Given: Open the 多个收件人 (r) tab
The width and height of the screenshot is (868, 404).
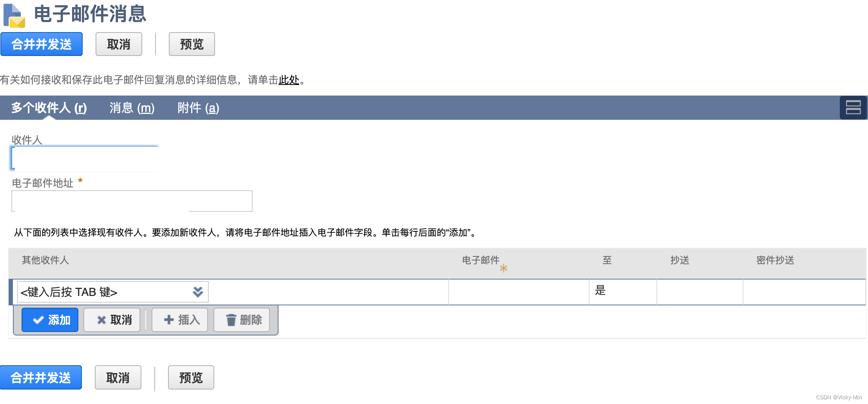Looking at the screenshot, I should [49, 108].
